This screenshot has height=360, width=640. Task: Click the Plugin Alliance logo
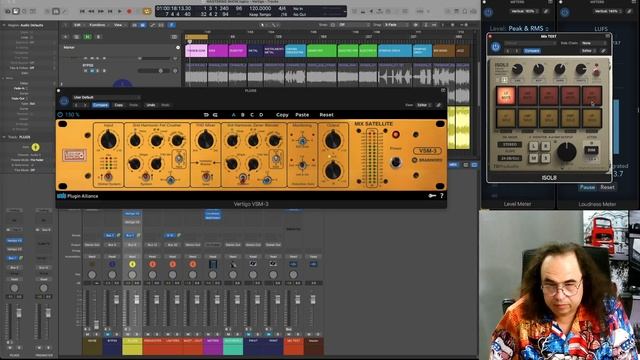(x=78, y=196)
